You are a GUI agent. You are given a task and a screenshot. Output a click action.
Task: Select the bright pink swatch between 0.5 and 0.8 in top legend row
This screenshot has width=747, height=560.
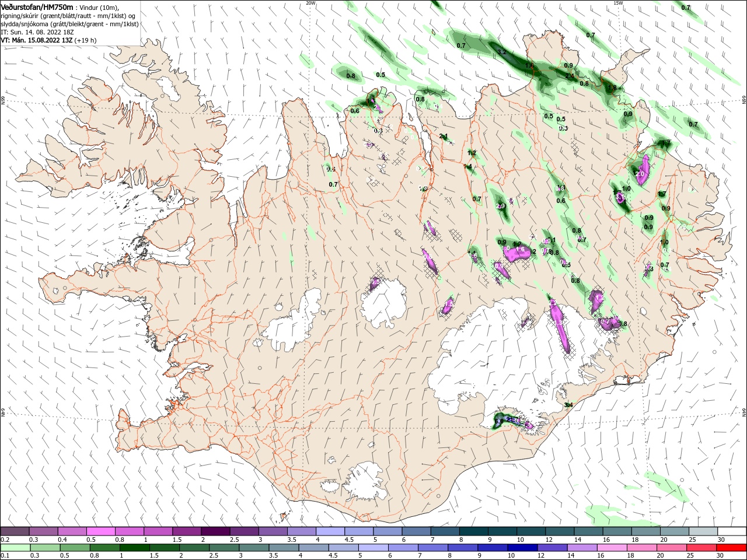click(100, 531)
